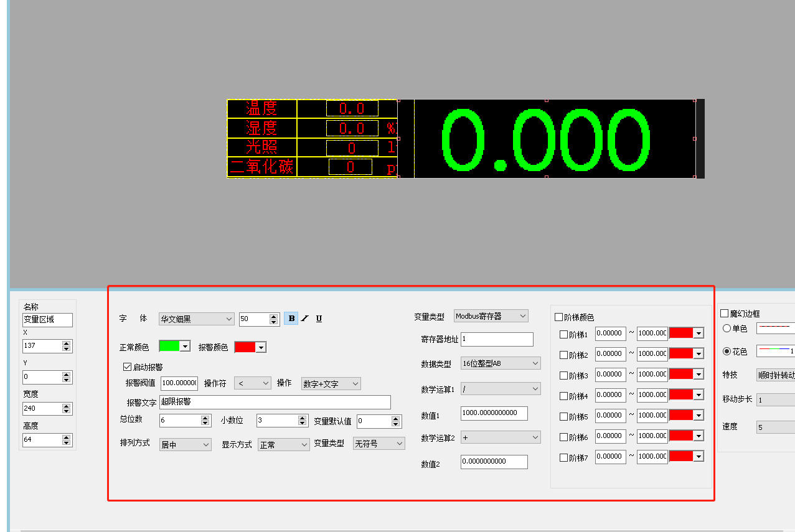Screen dimensions: 795x532
Task: Open the 操作符 dropdown showing <
Action: pos(253,383)
